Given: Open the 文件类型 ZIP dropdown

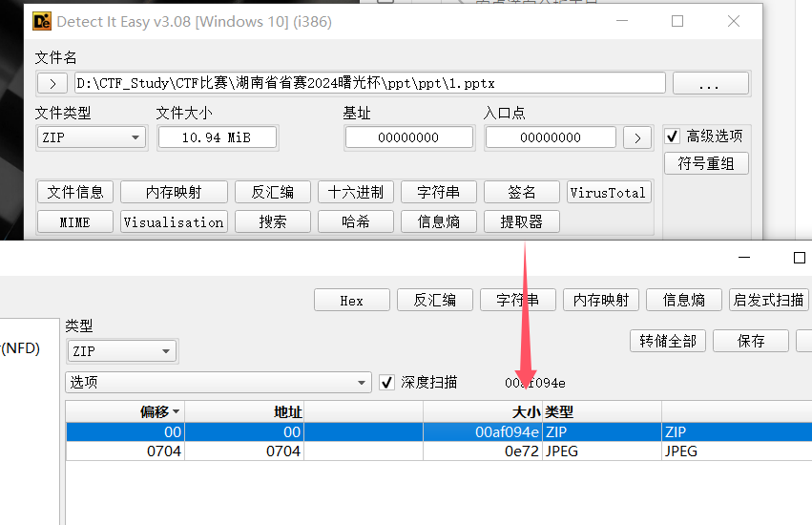Looking at the screenshot, I should (x=92, y=137).
